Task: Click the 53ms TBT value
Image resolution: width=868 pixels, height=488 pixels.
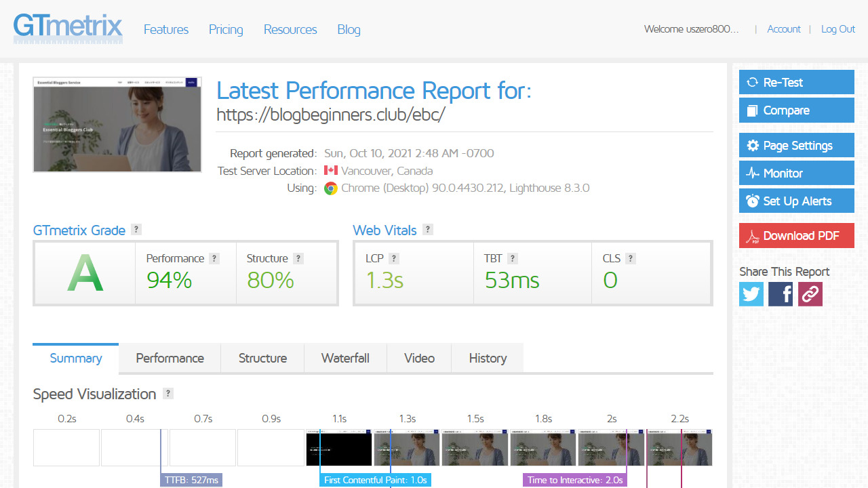Action: coord(512,280)
